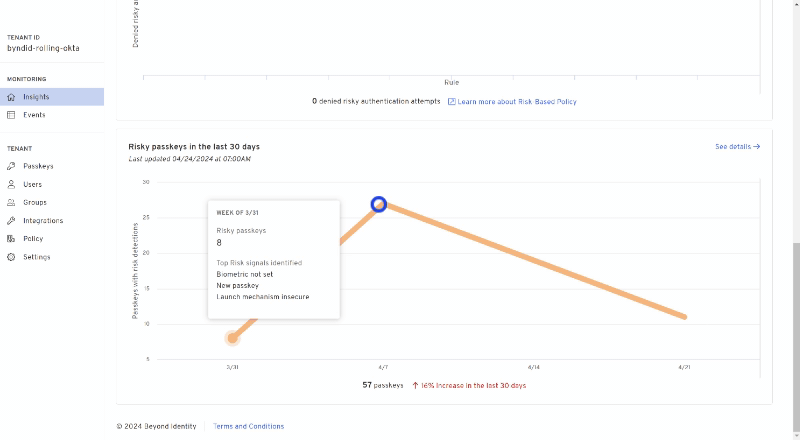Image resolution: width=800 pixels, height=440 pixels.
Task: Follow Learn more about Risk-Based Policy link
Action: 517,102
